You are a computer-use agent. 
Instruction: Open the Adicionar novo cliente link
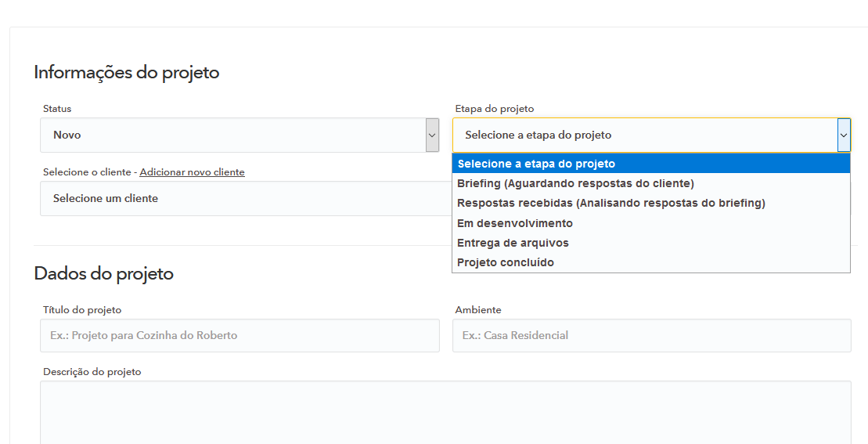[x=192, y=172]
